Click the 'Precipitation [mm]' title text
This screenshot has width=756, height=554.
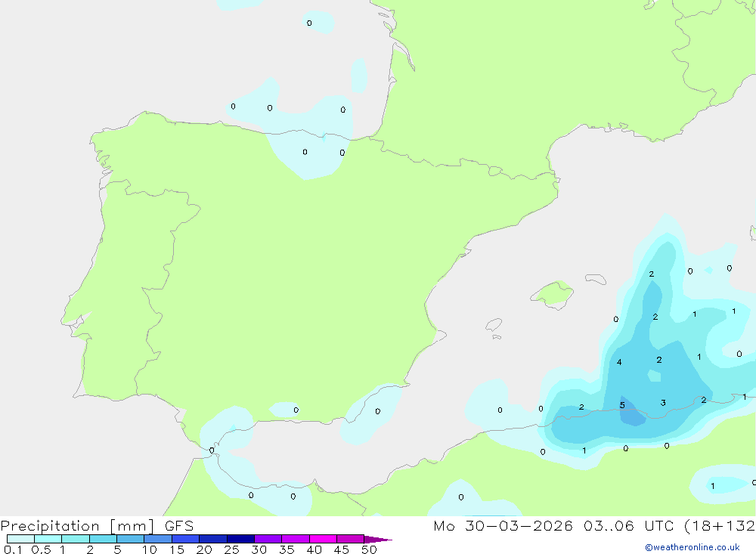(78, 525)
